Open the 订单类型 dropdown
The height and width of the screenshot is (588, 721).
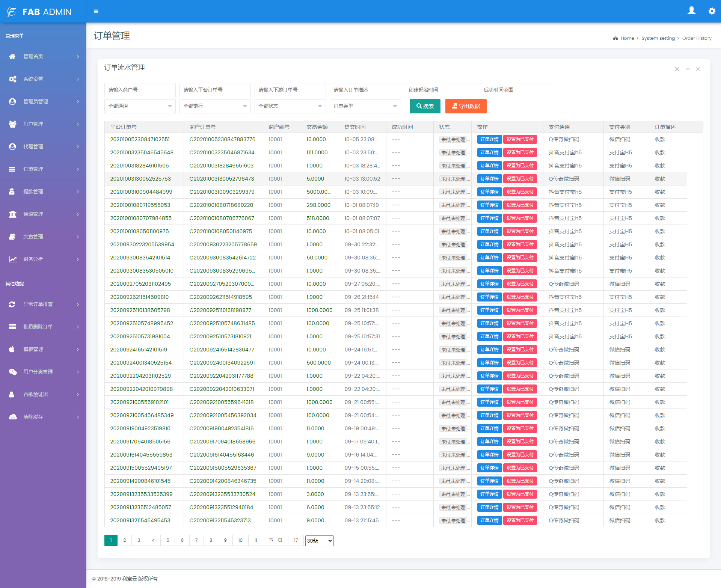(365, 106)
